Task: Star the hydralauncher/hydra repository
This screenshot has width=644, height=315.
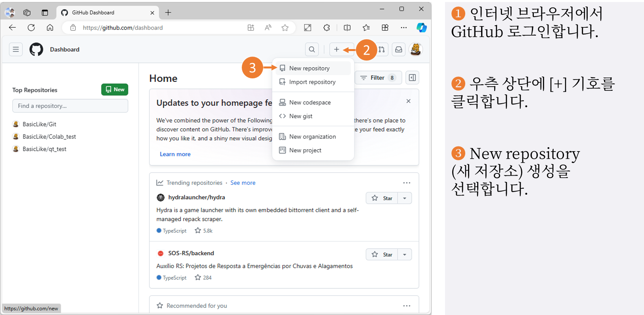Action: (382, 198)
